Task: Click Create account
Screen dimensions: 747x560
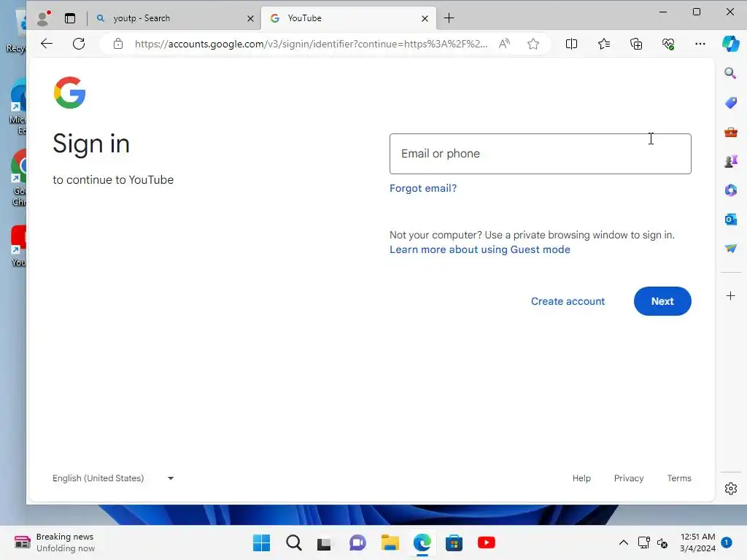Action: click(568, 301)
